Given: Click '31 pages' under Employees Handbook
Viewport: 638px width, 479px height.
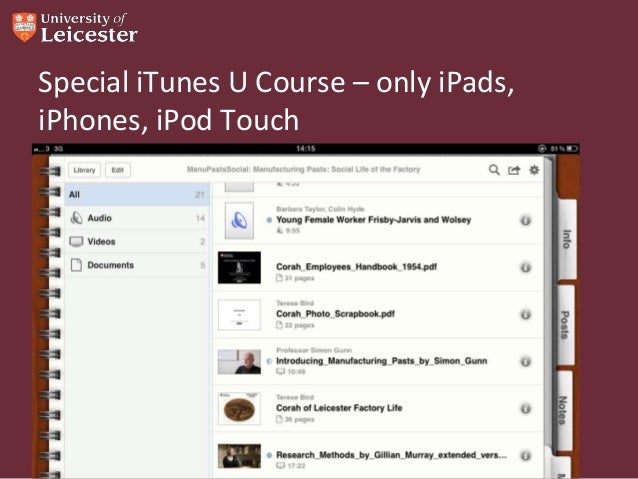Looking at the screenshot, I should coord(299,278).
